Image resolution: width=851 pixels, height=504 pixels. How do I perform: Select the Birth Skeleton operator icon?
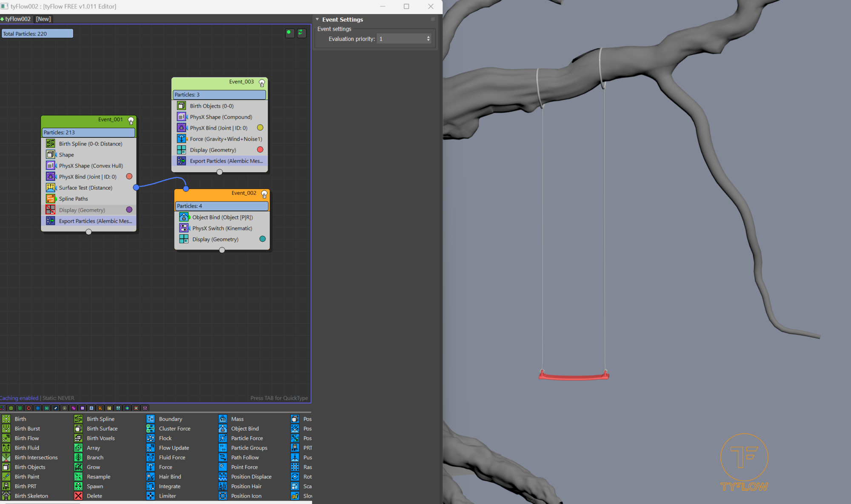point(6,496)
